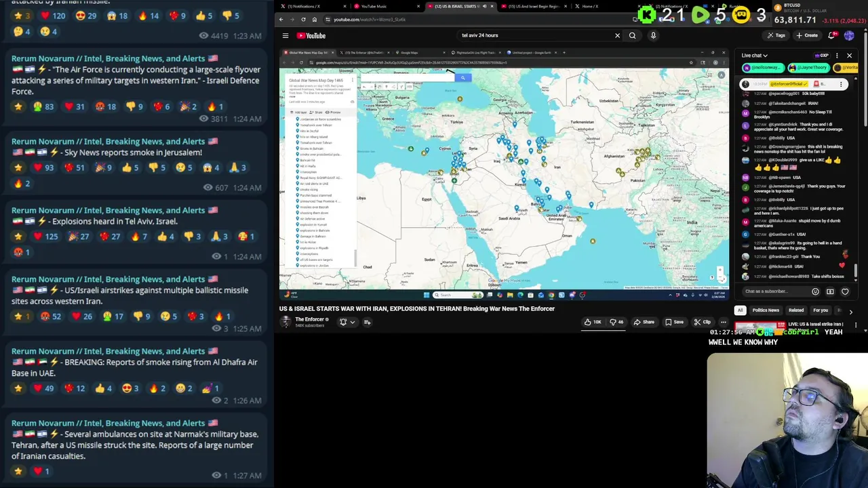Select the All suggestions chip
Image resolution: width=868 pixels, height=488 pixels.
(x=740, y=310)
